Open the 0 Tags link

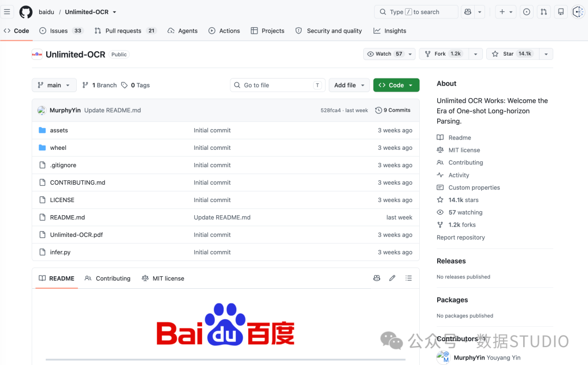pyautogui.click(x=136, y=85)
